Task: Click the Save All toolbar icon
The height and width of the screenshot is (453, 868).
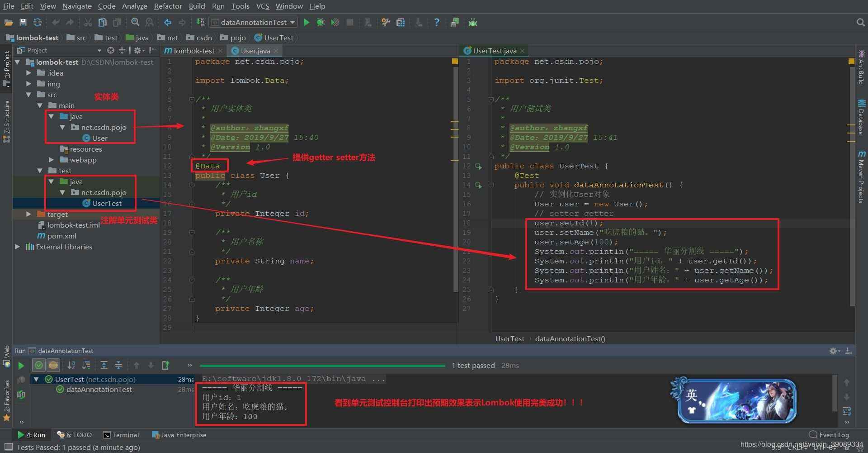Action: pos(23,22)
